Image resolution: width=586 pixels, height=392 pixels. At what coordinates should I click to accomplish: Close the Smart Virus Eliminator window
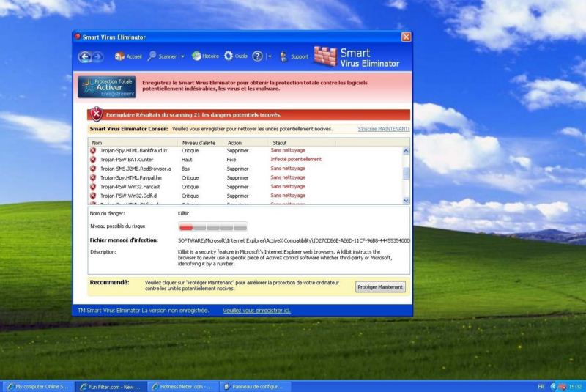[406, 37]
